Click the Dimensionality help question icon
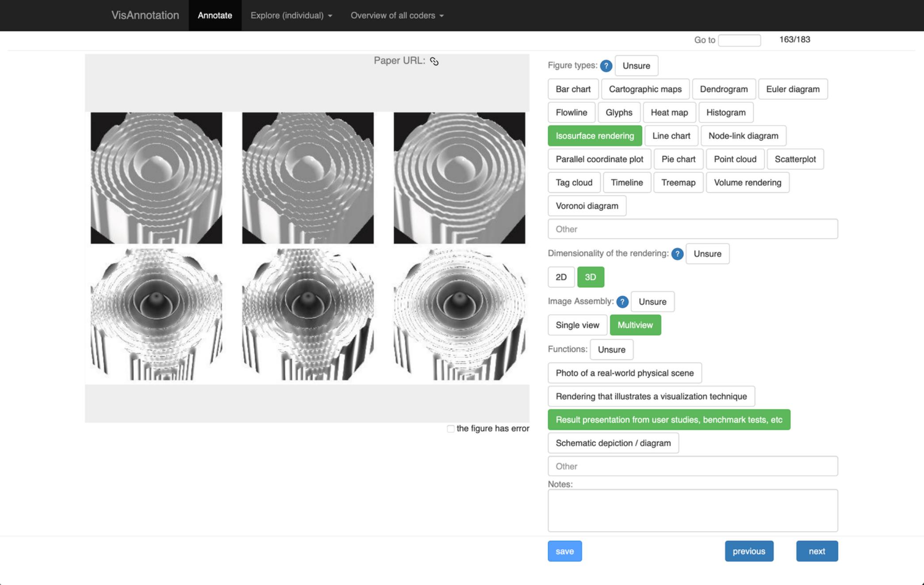 [x=677, y=254]
